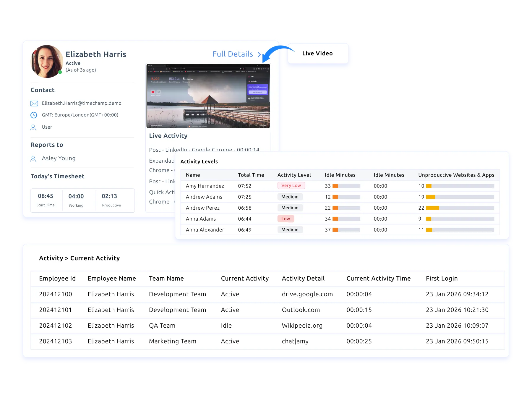Click the email address Elizabeth.Harris@timechamp.demo
The image size is (532, 398).
point(81,103)
